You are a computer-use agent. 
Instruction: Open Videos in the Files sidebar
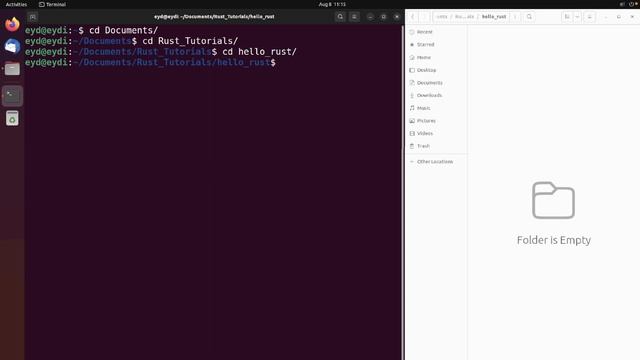click(x=436, y=133)
